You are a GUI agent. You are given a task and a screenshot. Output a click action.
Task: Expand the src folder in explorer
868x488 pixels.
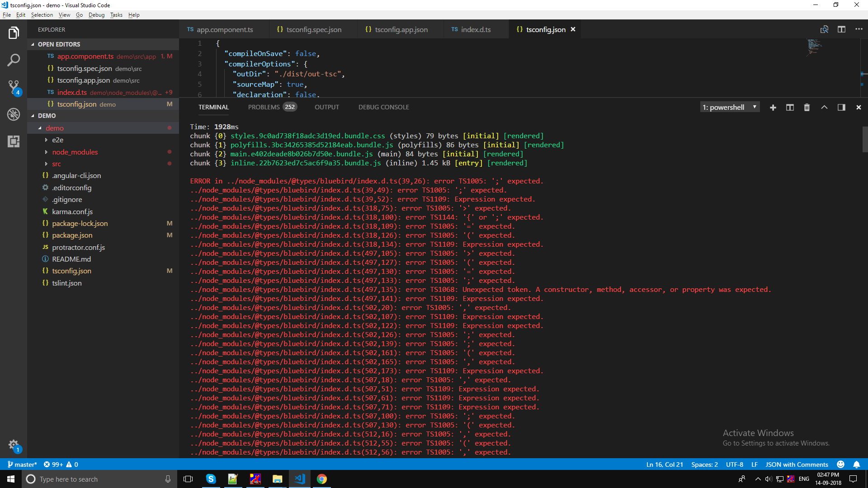point(56,164)
